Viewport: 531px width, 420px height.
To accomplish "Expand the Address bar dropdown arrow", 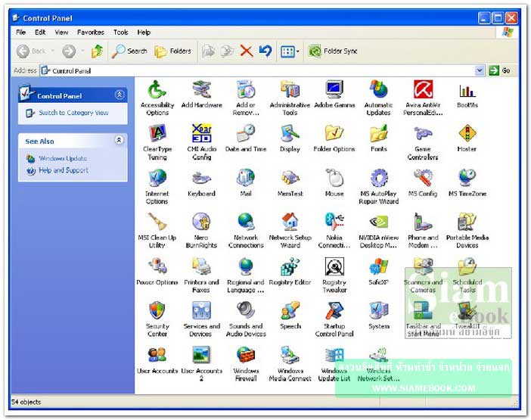I will coord(480,70).
